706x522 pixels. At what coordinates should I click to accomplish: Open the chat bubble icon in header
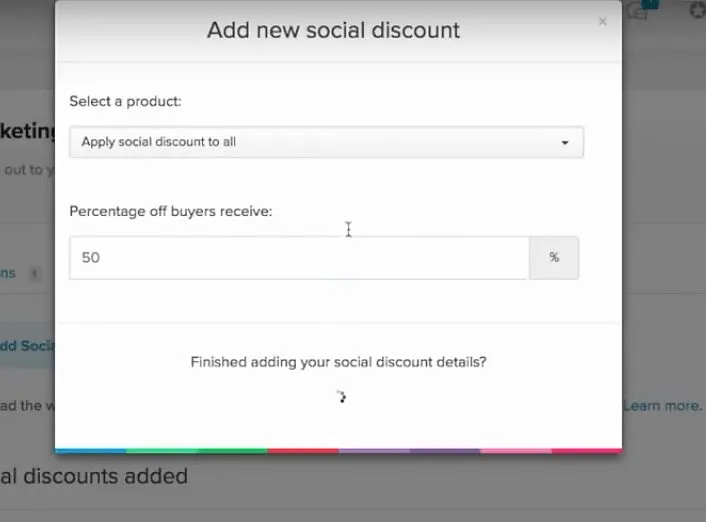[637, 11]
